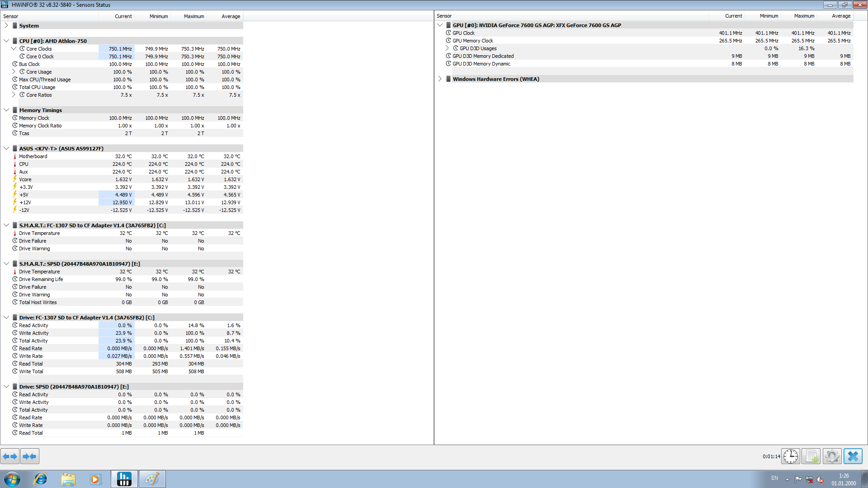Click the shrink columns arrows button
Screen dimensions: 868x488
click(x=29, y=456)
